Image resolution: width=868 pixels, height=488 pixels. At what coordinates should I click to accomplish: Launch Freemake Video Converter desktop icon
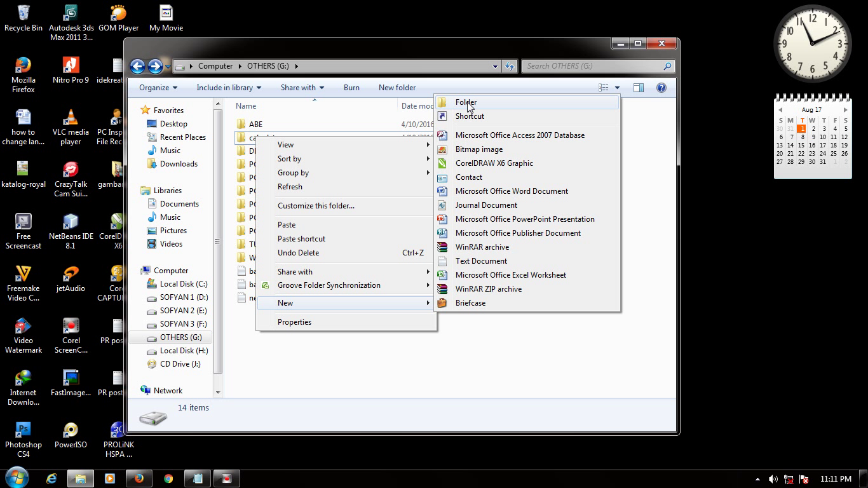click(x=24, y=283)
